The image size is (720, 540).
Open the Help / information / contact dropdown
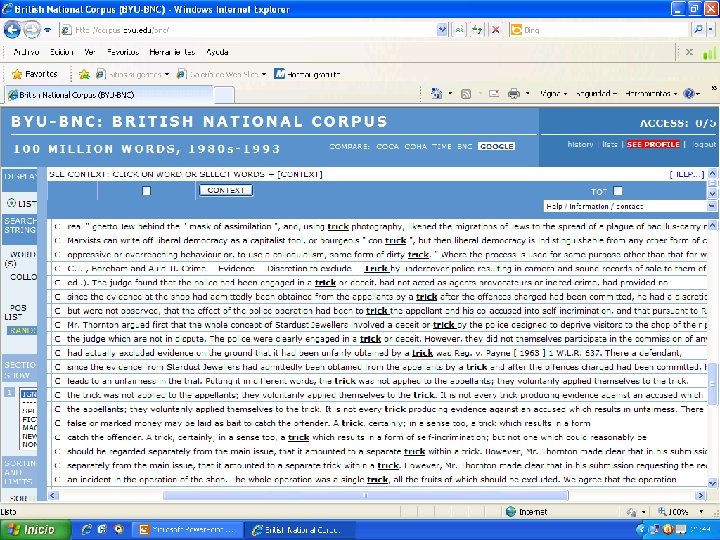629,207
